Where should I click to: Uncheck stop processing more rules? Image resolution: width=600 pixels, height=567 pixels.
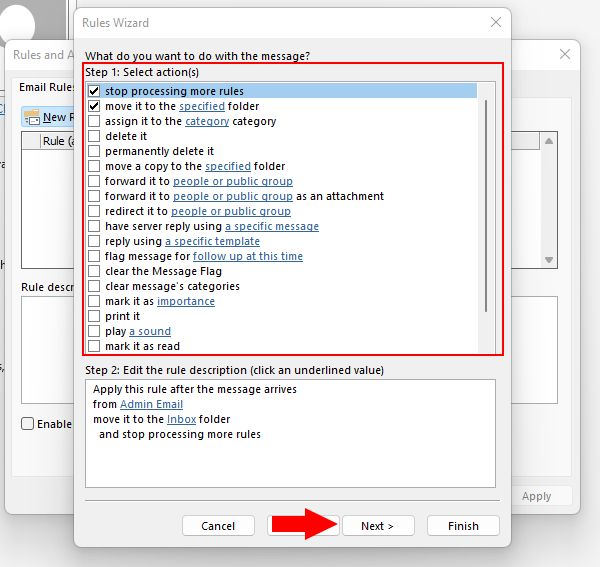click(94, 91)
